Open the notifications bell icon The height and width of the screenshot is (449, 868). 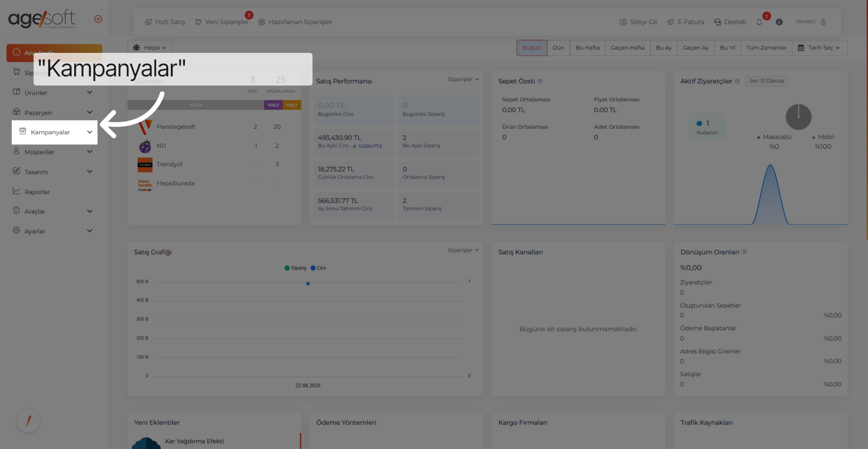pos(759,22)
